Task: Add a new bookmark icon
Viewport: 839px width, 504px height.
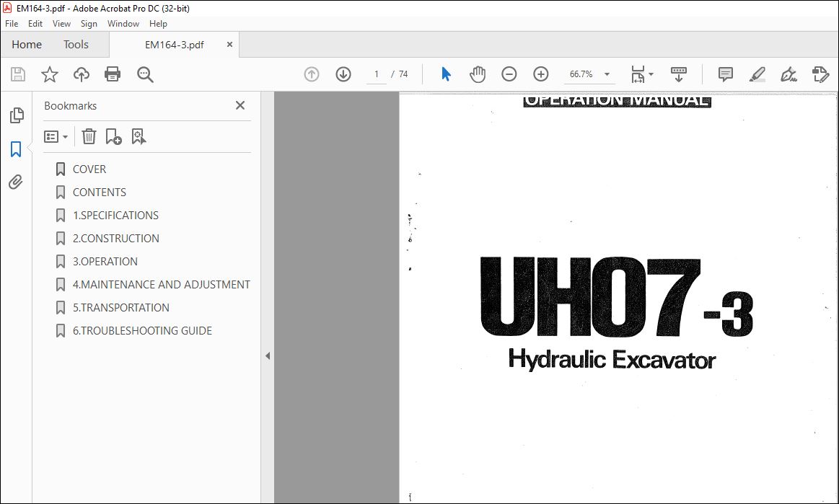Action: tap(113, 136)
